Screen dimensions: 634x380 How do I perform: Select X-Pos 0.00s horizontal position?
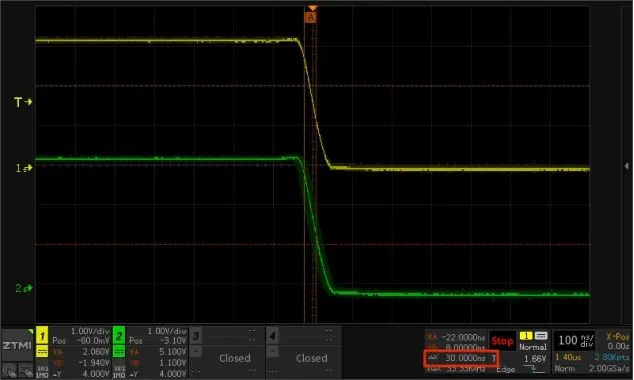point(617,341)
